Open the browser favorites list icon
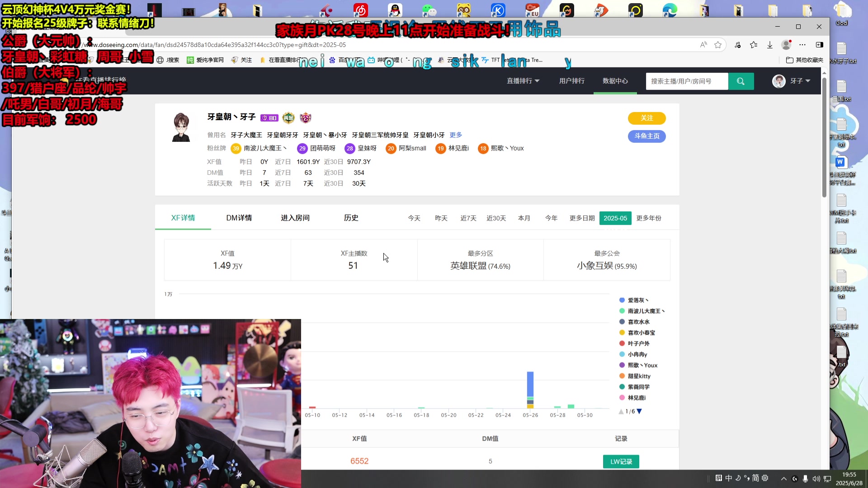868x488 pixels. click(754, 45)
